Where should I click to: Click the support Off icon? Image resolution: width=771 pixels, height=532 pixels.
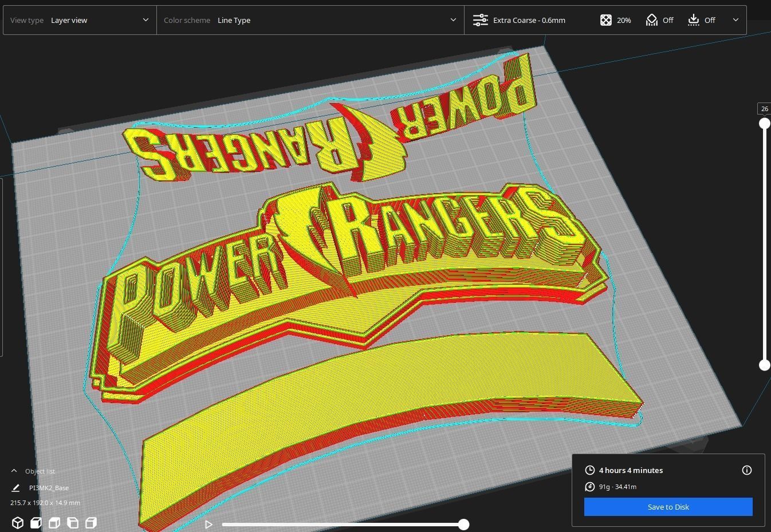(651, 20)
